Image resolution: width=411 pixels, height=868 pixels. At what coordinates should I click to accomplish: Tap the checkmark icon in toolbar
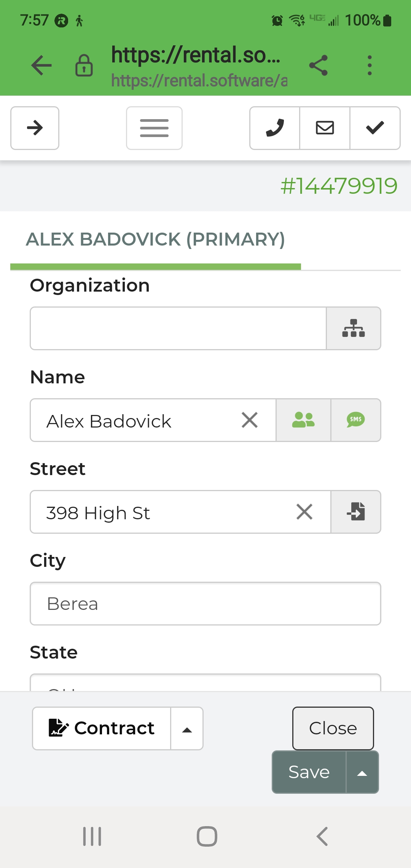coord(375,128)
